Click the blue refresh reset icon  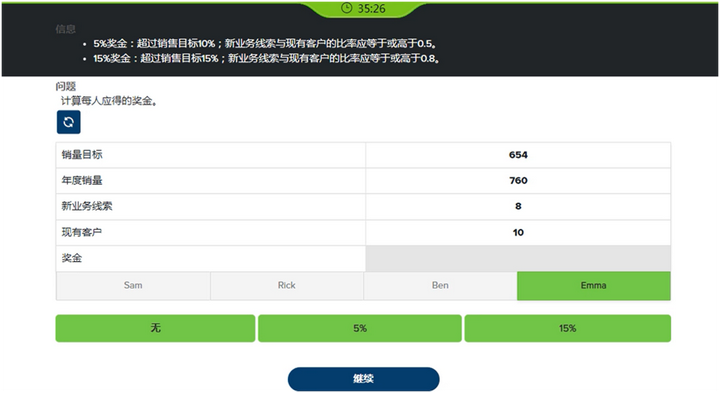click(x=68, y=122)
